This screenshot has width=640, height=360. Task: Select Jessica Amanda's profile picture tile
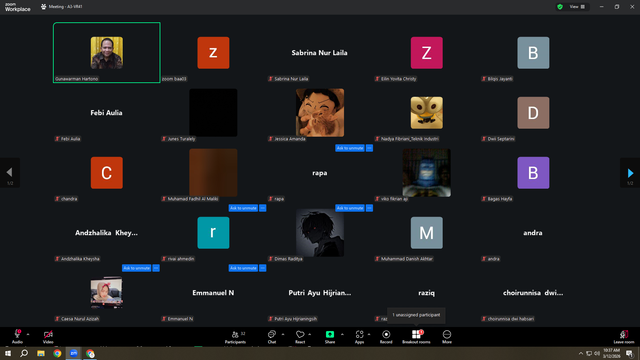(320, 113)
